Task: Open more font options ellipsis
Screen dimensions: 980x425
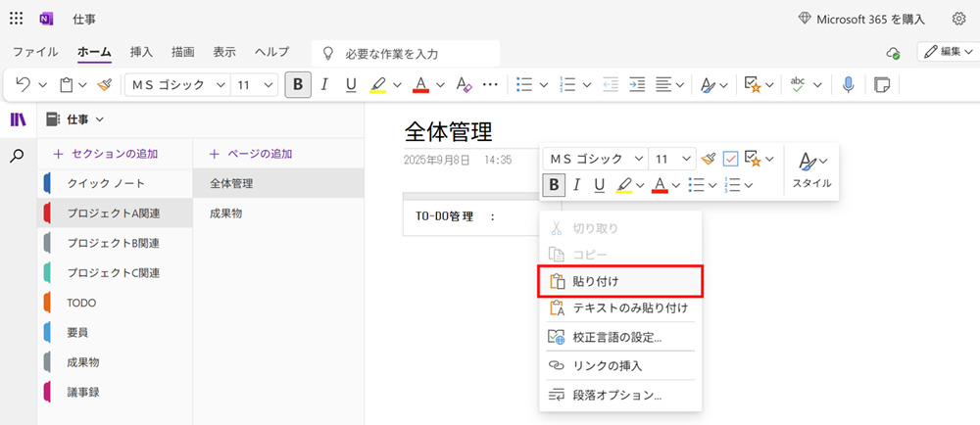Action: click(x=491, y=84)
